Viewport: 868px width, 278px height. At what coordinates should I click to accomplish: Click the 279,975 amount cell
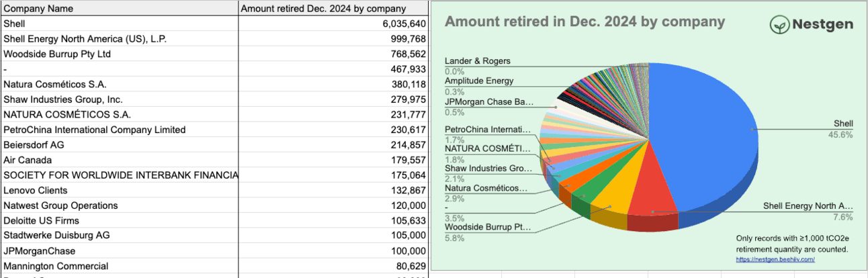334,99
